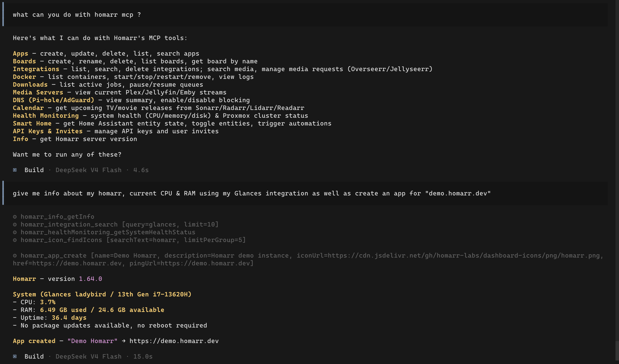Click the "Media Servers" heading
This screenshot has width=619, height=364.
pyautogui.click(x=38, y=92)
